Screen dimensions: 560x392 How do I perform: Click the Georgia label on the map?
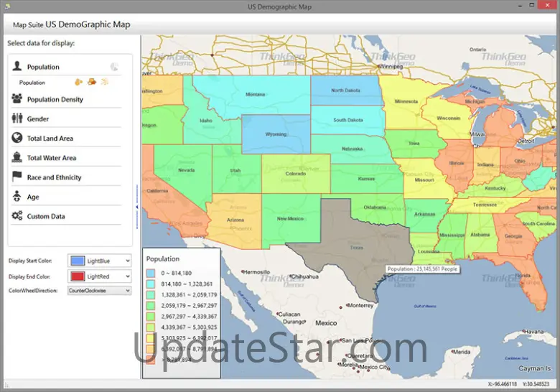(x=513, y=236)
